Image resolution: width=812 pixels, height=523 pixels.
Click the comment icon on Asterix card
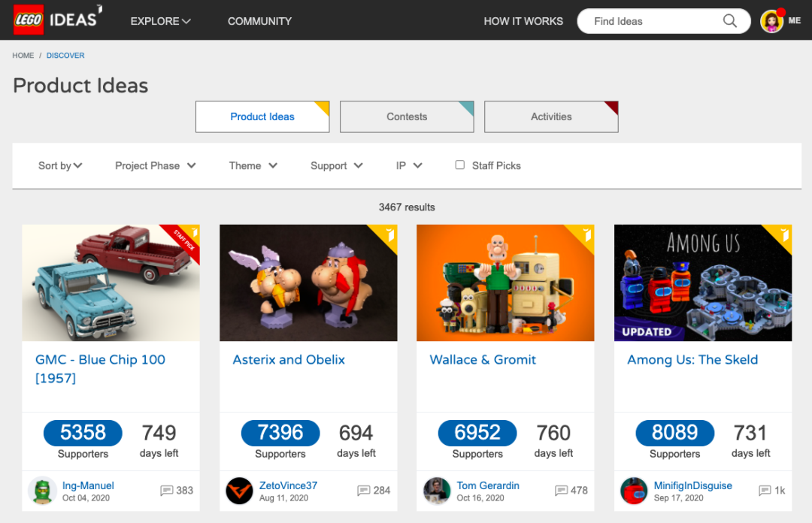click(x=364, y=491)
